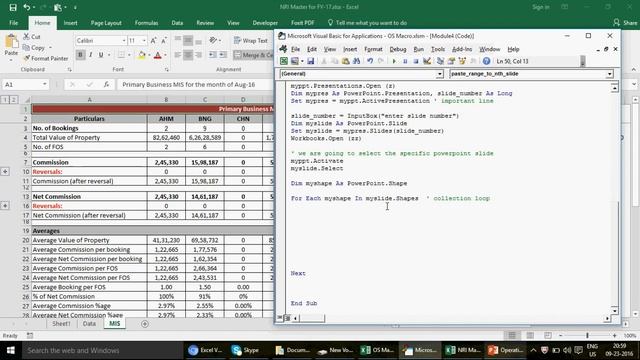This screenshot has width=640, height=360.
Task: Decrease font size with smaller A icon
Action: 163,40
